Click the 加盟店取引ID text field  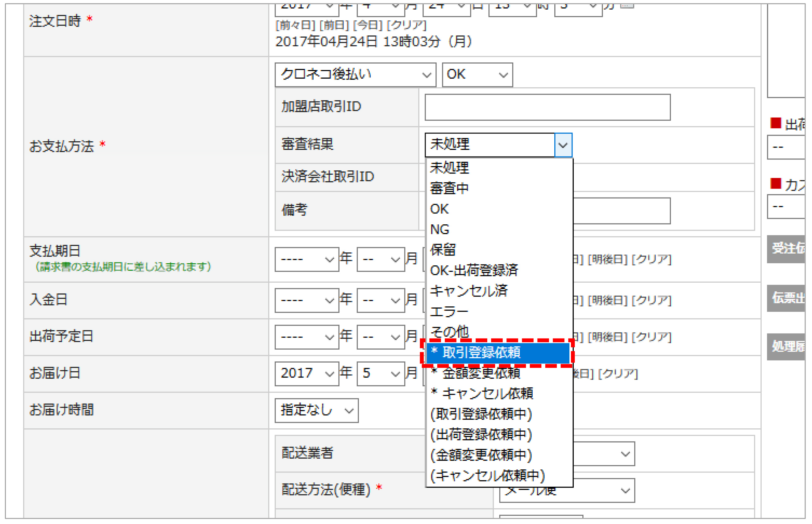547,107
